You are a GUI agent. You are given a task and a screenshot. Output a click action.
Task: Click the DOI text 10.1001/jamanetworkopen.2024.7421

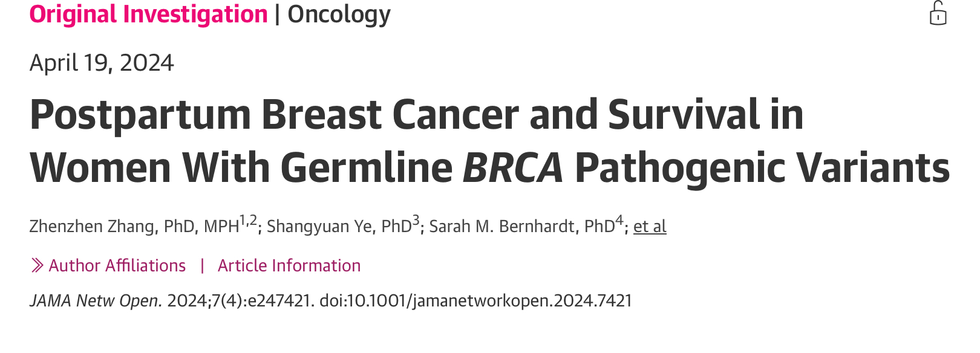click(x=489, y=300)
